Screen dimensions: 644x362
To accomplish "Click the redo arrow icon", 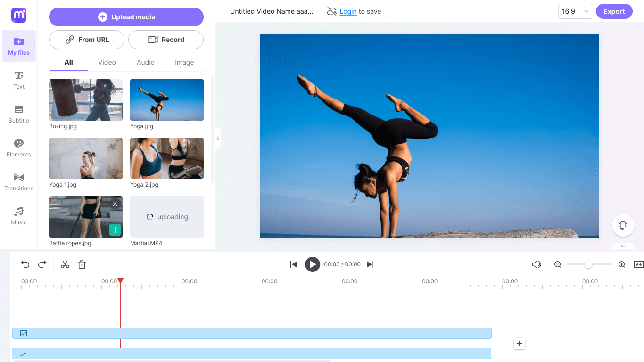I will click(x=42, y=264).
